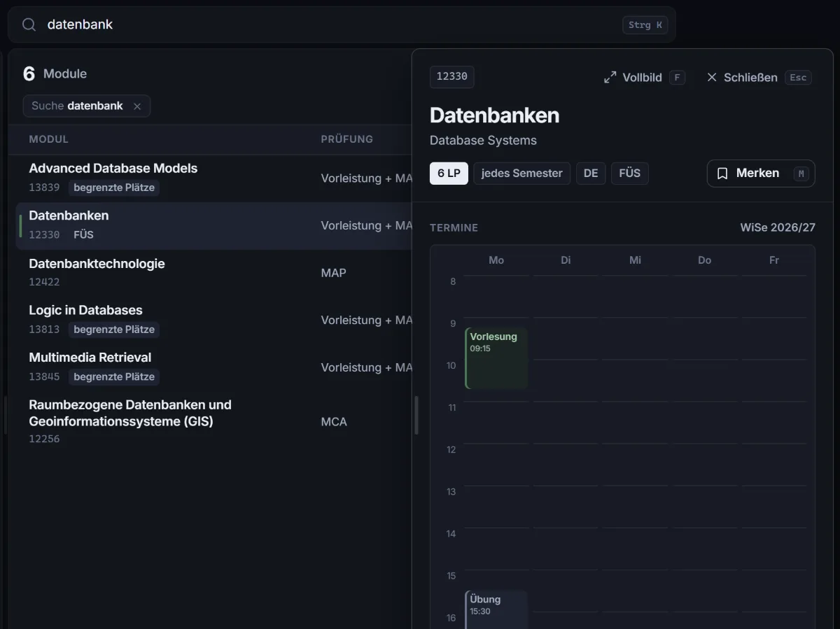This screenshot has height=629, width=840.
Task: Click the 'Do' weekday column header
Action: pos(704,260)
